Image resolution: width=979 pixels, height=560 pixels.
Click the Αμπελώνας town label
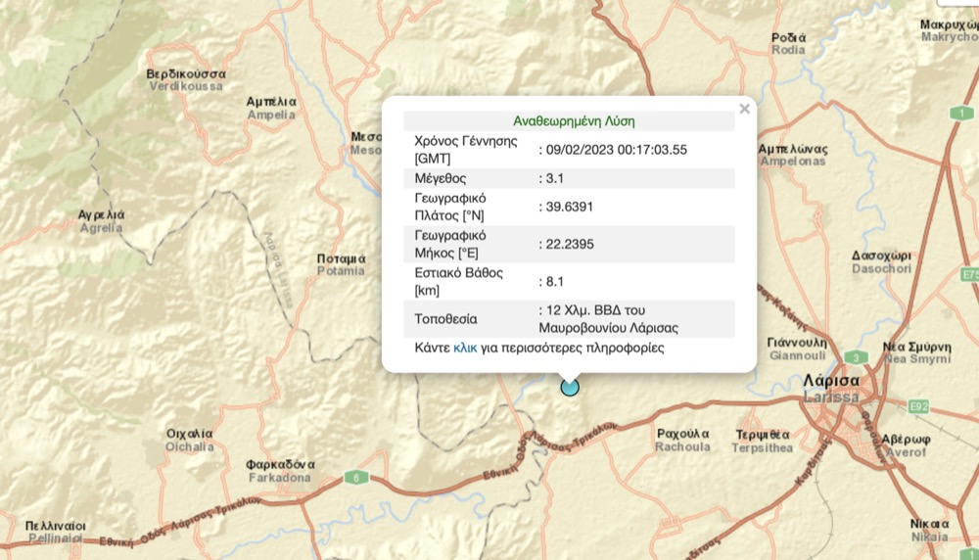[793, 149]
